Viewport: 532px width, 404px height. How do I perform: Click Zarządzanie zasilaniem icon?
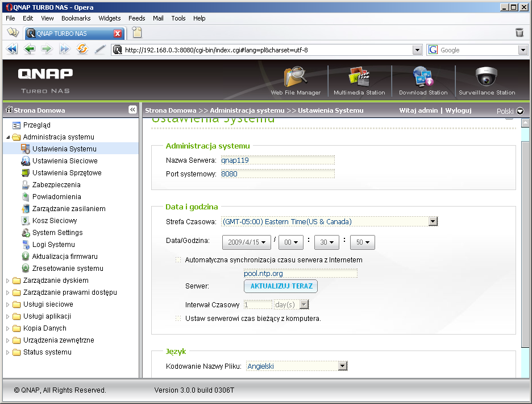[x=26, y=209]
